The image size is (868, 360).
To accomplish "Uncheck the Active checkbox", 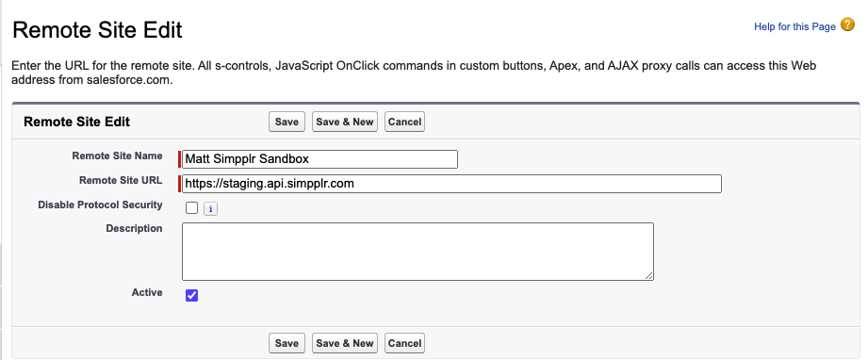I will click(191, 296).
